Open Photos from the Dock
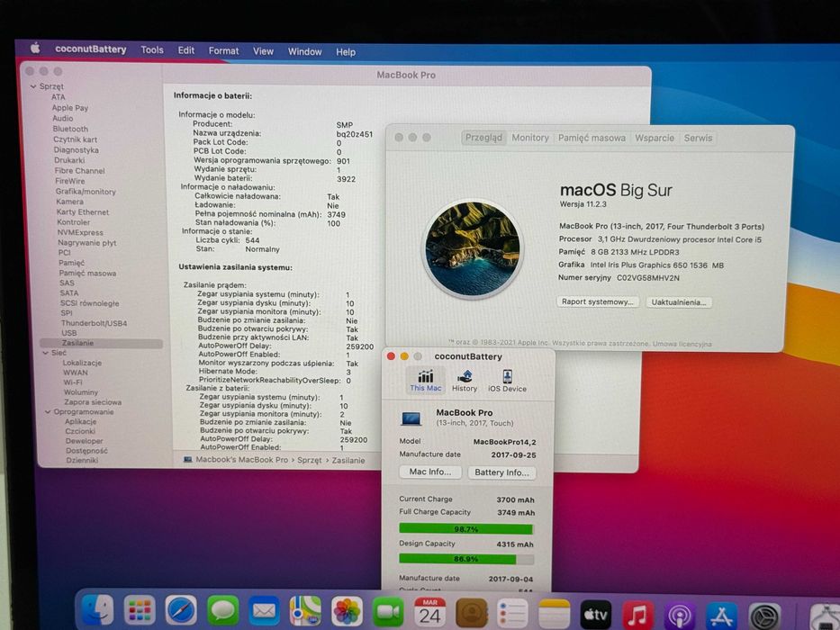Screen dimensions: 840x630 (348, 611)
